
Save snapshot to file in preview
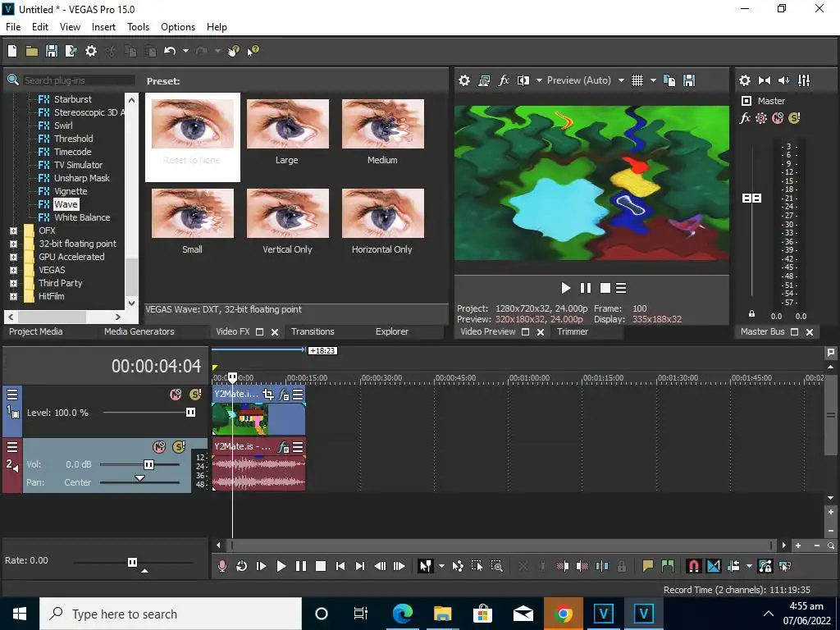click(x=689, y=80)
